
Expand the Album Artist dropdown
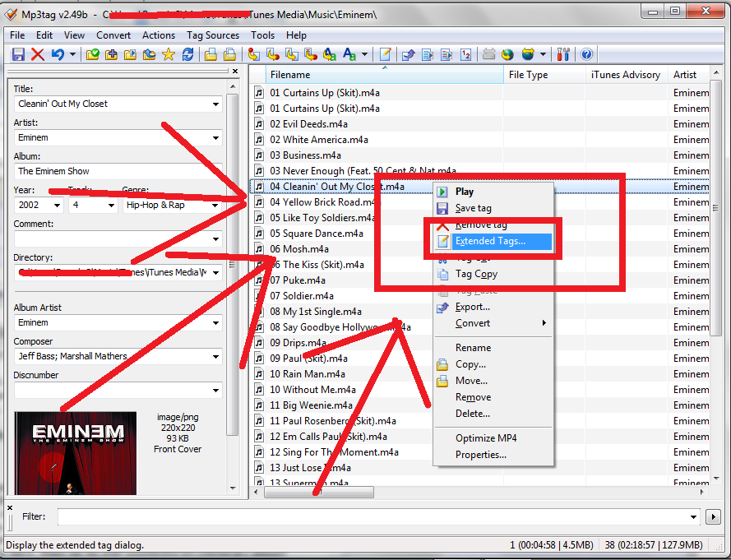tap(215, 322)
